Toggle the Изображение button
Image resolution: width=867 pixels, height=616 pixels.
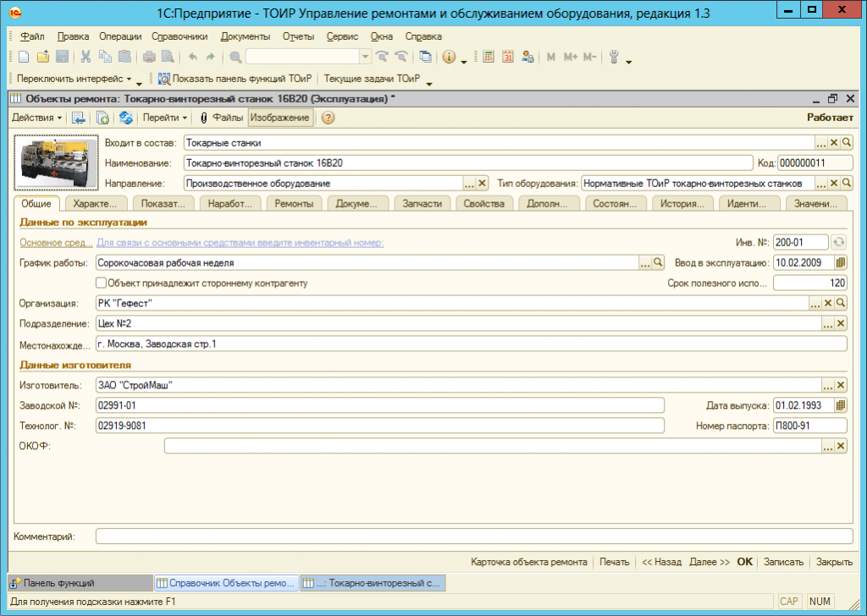(279, 118)
